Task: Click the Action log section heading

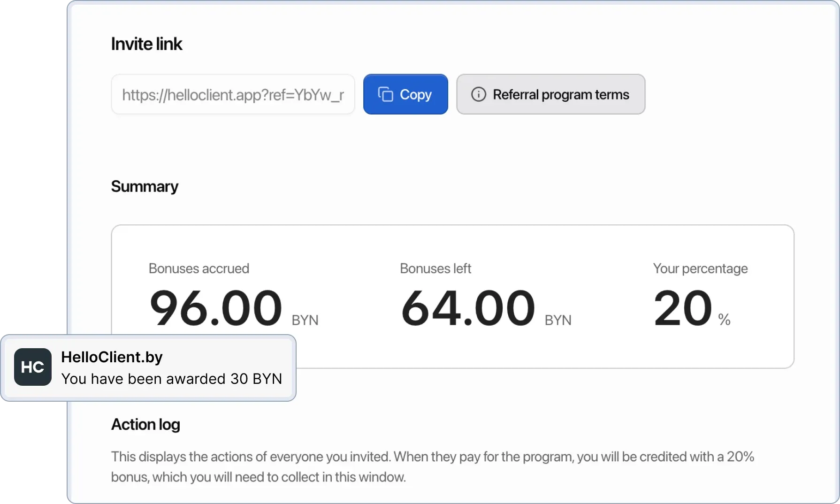Action: click(x=145, y=425)
